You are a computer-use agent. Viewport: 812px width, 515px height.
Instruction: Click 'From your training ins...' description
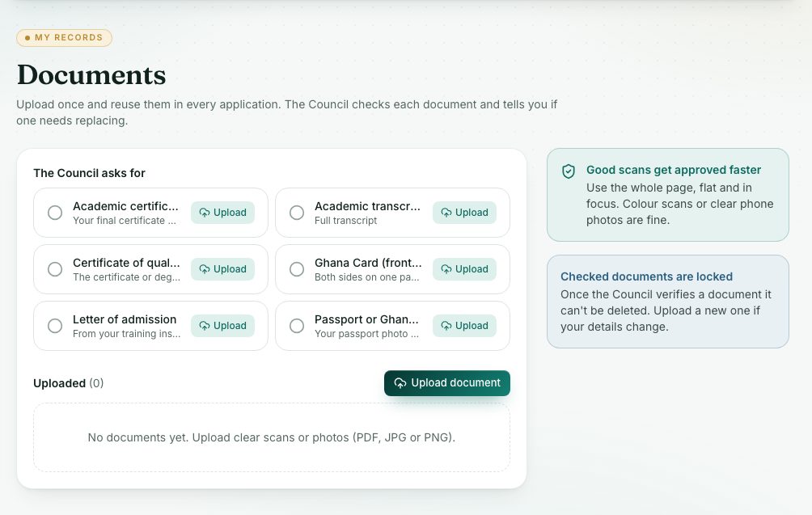pyautogui.click(x=126, y=334)
